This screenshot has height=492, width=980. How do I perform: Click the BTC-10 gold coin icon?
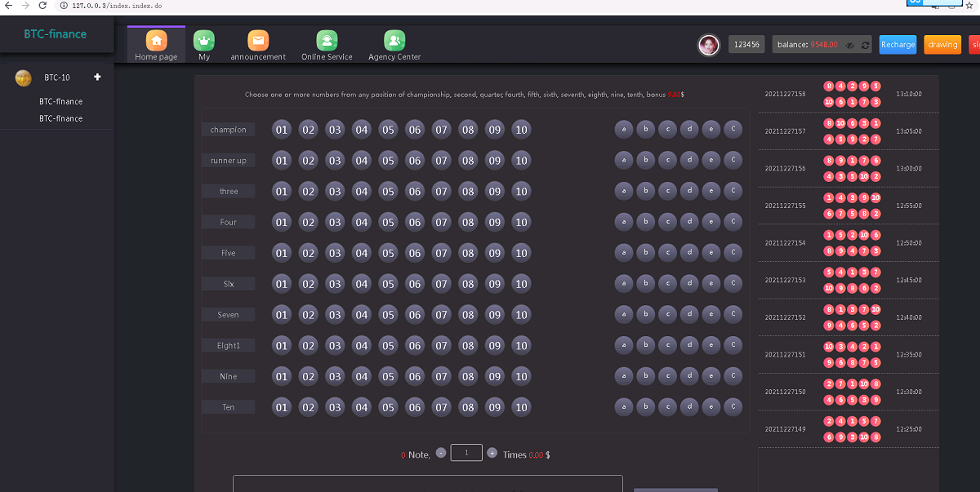coord(24,78)
